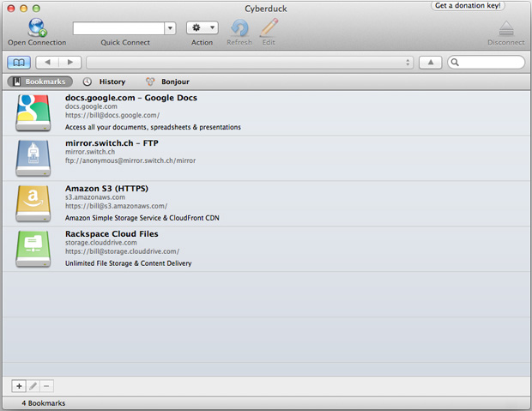The width and height of the screenshot is (532, 411).
Task: Click 'Amazon S3 (HTTPS)' bookmark title
Action: [x=106, y=189]
